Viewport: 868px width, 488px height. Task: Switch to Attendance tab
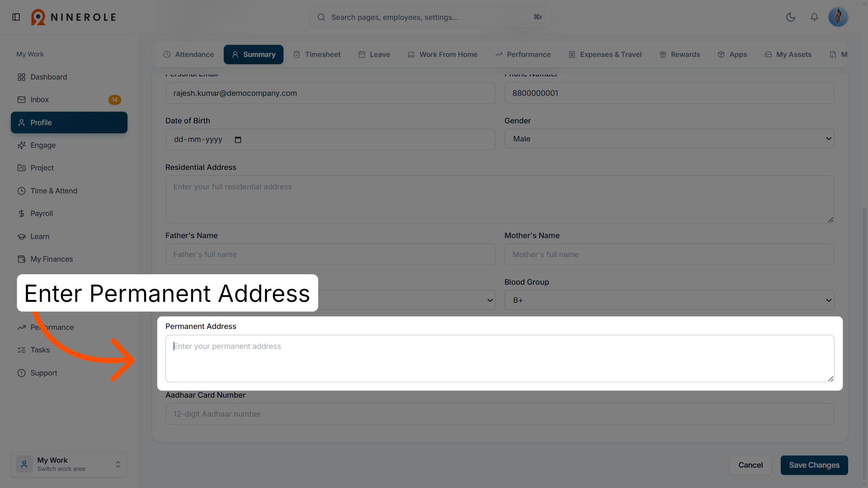(x=189, y=54)
